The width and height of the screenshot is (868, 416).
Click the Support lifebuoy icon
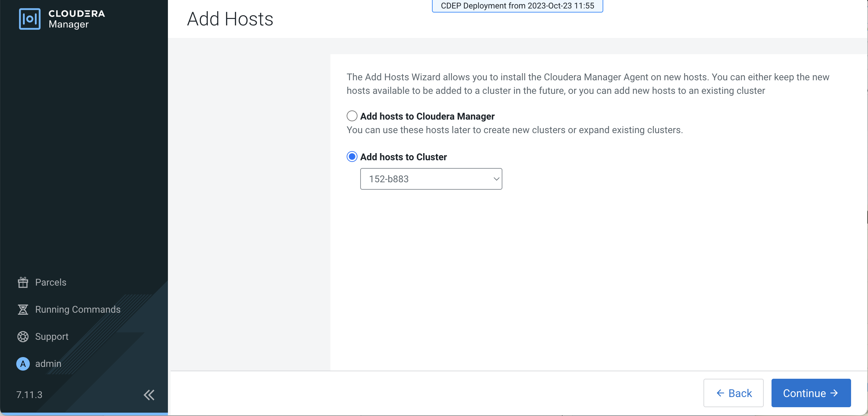[23, 336]
